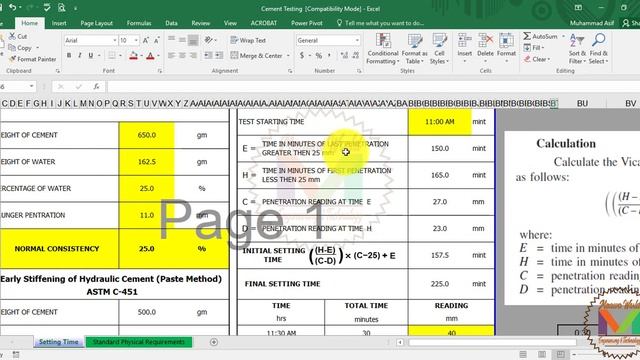Click the Percent Style icon
This screenshot has width=640, height=360.
click(318, 56)
